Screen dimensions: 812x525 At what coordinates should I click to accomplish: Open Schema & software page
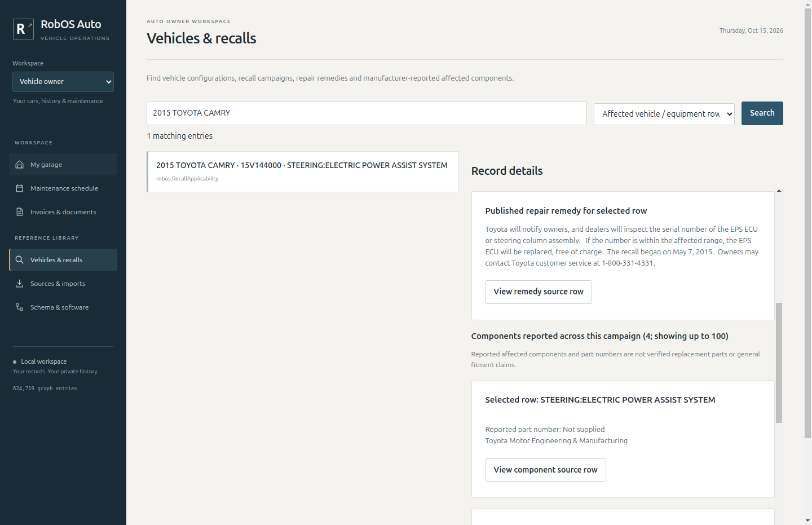point(63,307)
